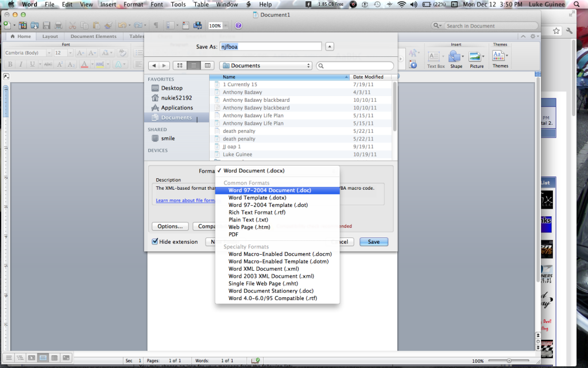This screenshot has height=368, width=588.
Task: Choose PDF from the format list
Action: [277, 235]
